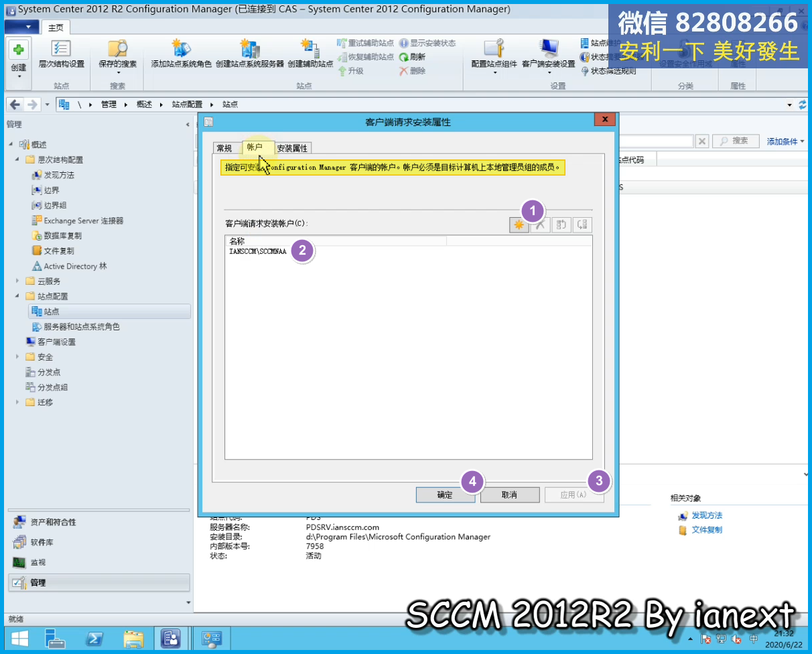Expand the 云服务 tree node
The image size is (812, 654).
point(17,281)
